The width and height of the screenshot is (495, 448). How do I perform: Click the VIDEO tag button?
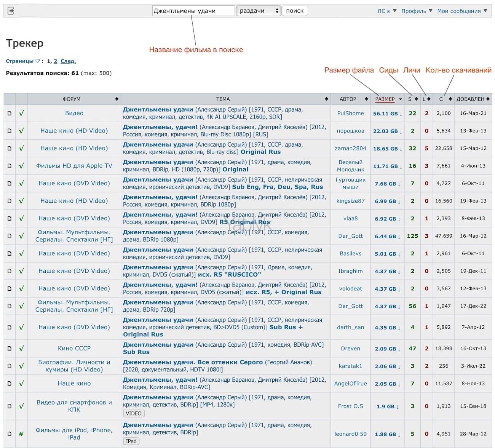point(133,413)
